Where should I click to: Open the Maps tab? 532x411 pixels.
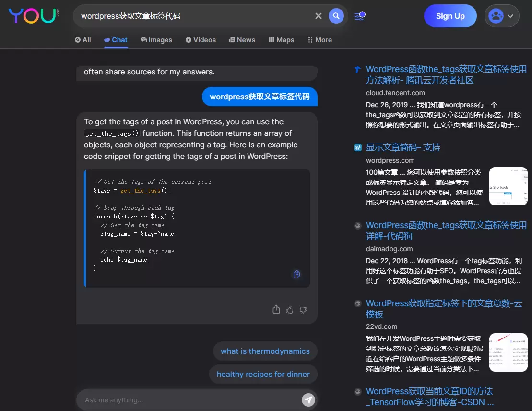tap(281, 40)
